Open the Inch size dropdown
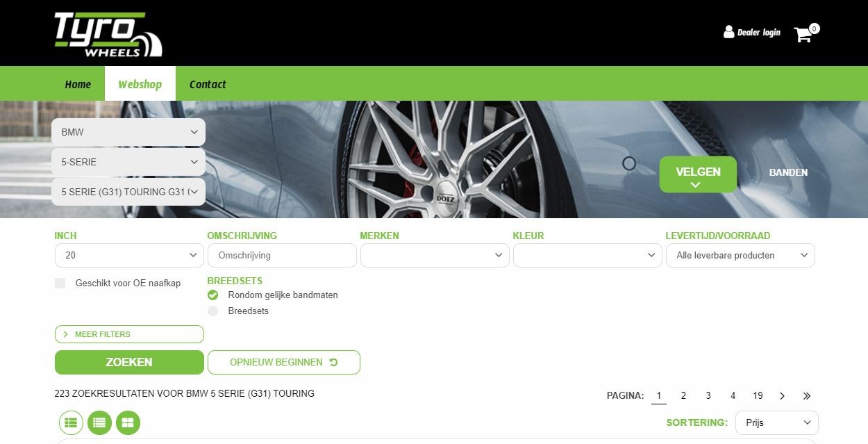The width and height of the screenshot is (868, 444). 129,256
